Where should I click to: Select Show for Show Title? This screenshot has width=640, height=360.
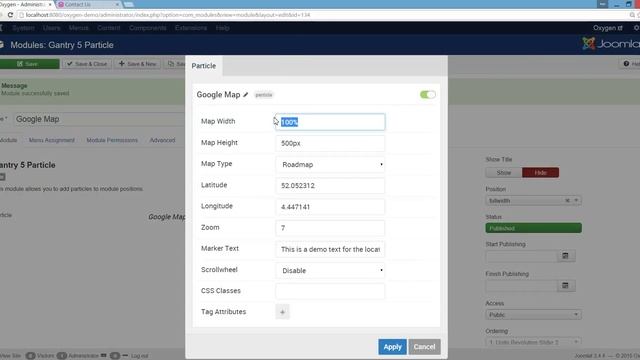point(504,173)
